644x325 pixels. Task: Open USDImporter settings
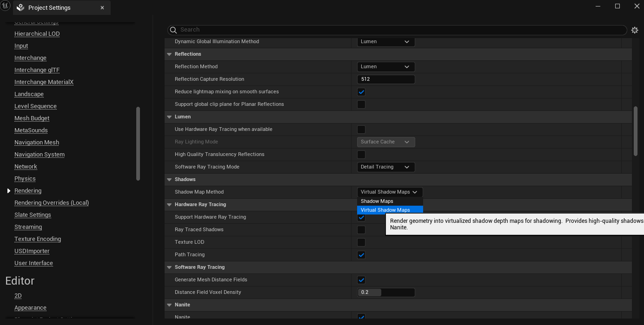click(x=32, y=251)
